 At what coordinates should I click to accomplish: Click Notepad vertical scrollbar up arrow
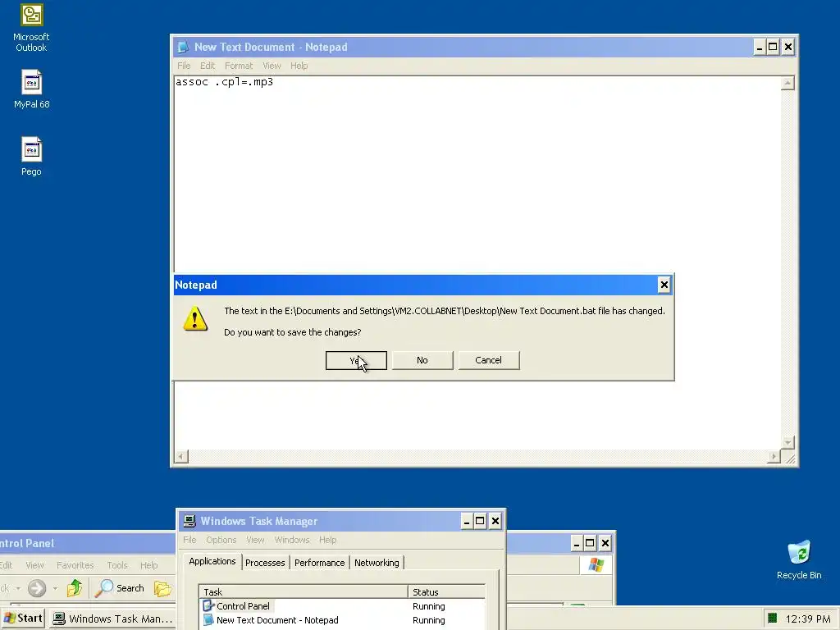coord(787,83)
